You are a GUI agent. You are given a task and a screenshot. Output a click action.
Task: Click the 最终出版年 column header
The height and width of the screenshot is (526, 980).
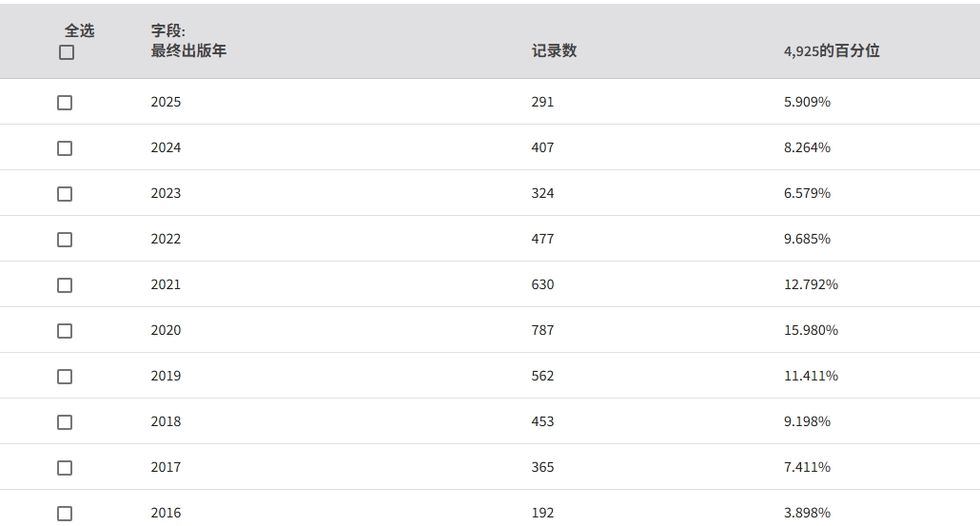pos(188,51)
